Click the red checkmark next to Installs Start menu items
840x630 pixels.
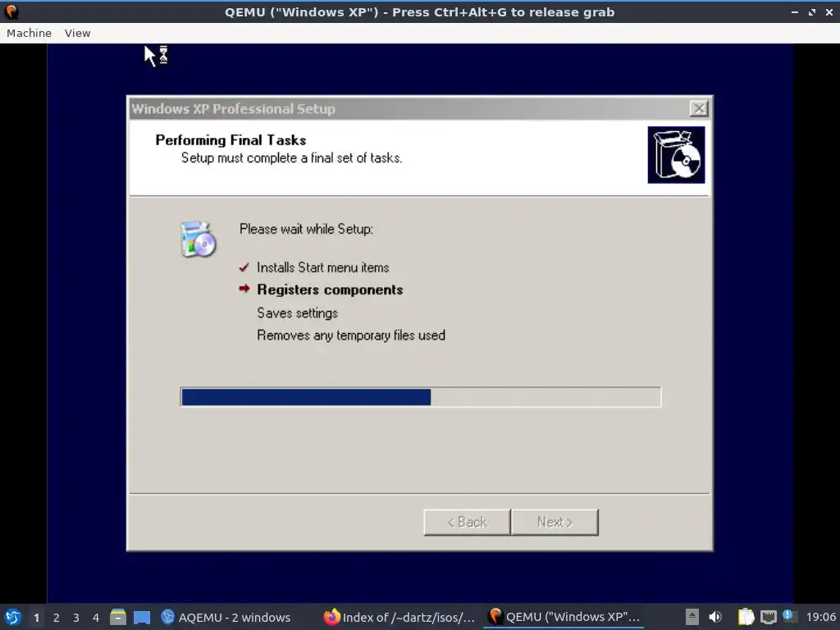pos(244,267)
